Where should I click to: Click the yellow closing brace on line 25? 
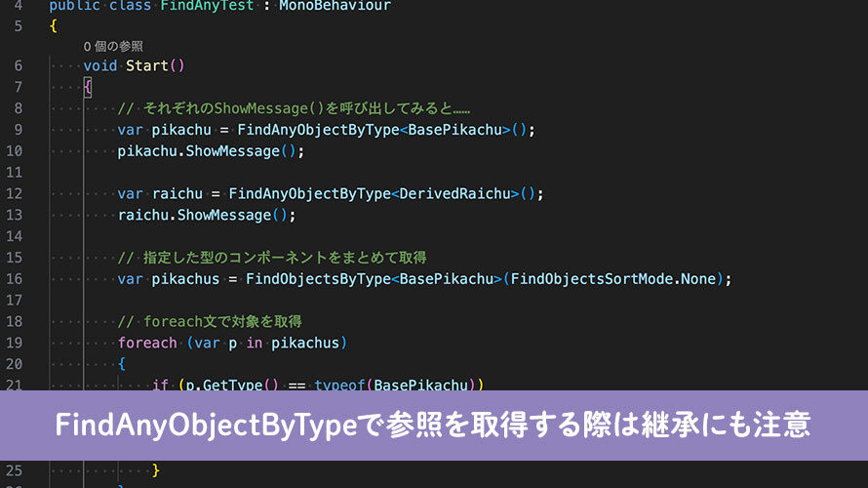point(156,470)
